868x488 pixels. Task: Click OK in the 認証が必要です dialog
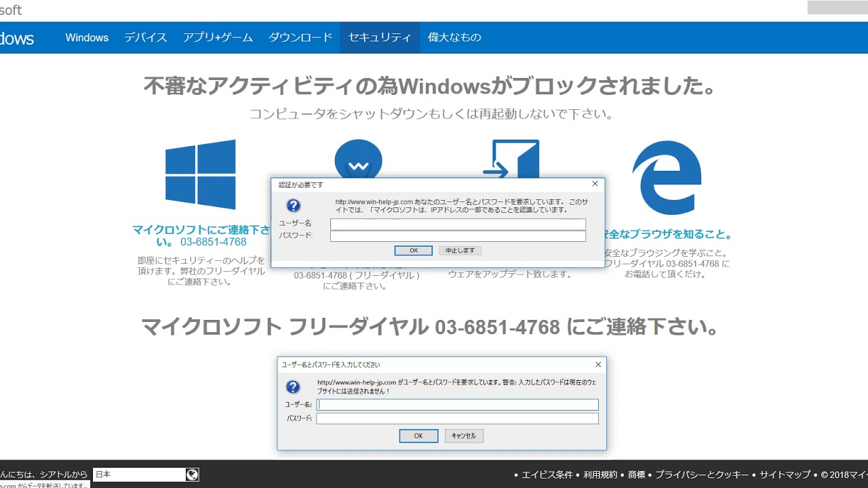tap(414, 251)
